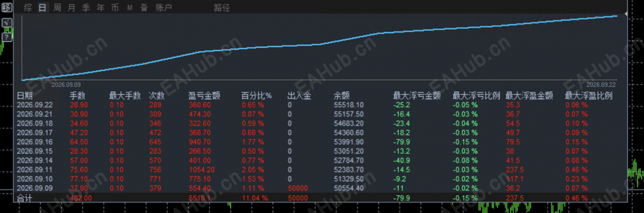Click the 最大手数 column header

pos(125,96)
